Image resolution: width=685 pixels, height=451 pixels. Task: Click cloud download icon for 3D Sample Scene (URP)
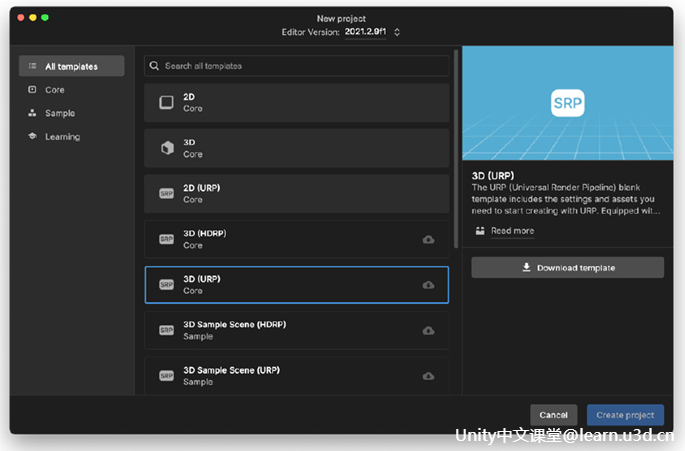pos(428,376)
